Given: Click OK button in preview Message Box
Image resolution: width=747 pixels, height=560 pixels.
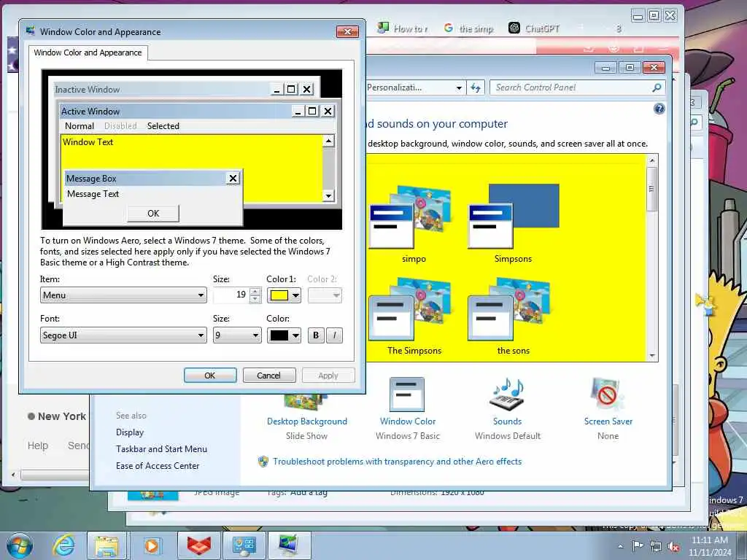Looking at the screenshot, I should point(153,214).
